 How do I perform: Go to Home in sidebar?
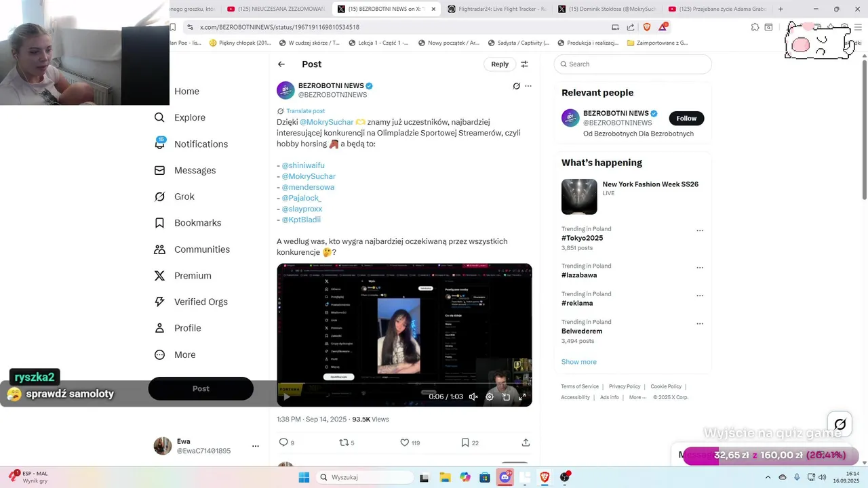click(x=186, y=91)
